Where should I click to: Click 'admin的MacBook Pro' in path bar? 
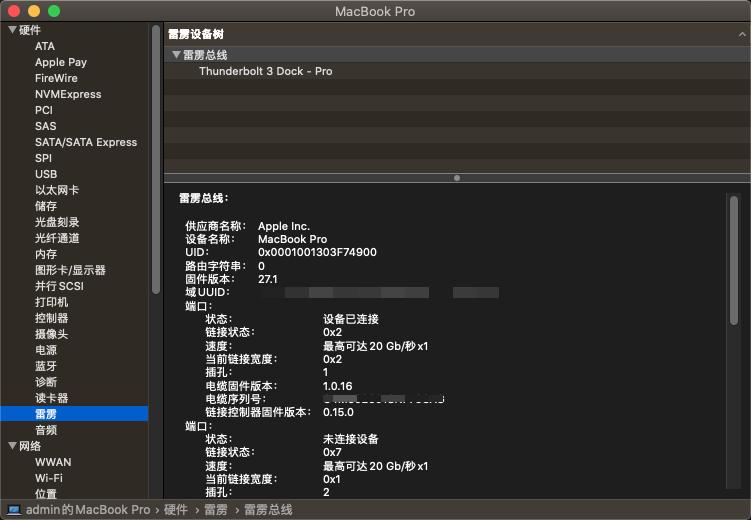(x=88, y=510)
